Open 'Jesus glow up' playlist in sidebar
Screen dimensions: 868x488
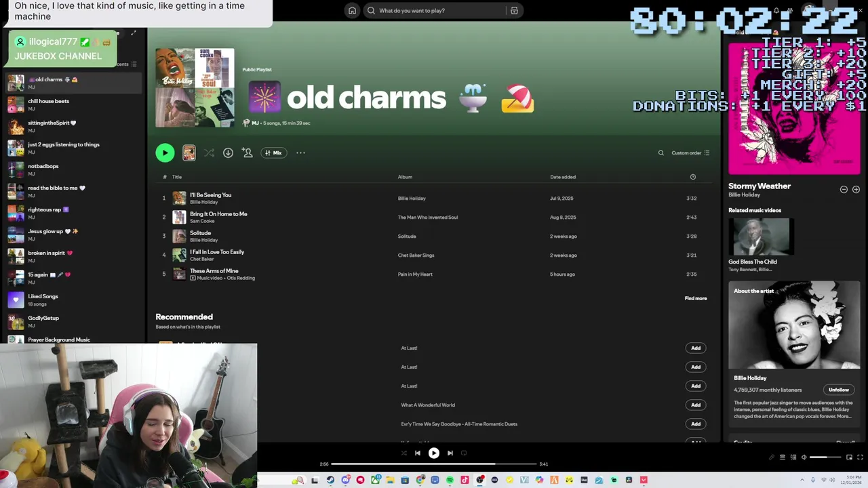coord(73,235)
